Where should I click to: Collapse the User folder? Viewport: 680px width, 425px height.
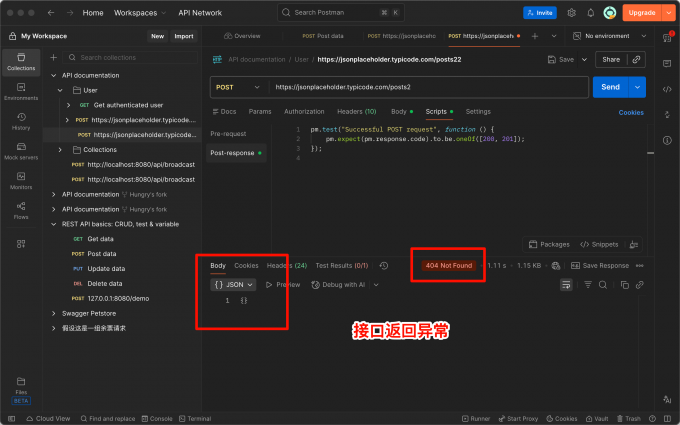(x=60, y=90)
